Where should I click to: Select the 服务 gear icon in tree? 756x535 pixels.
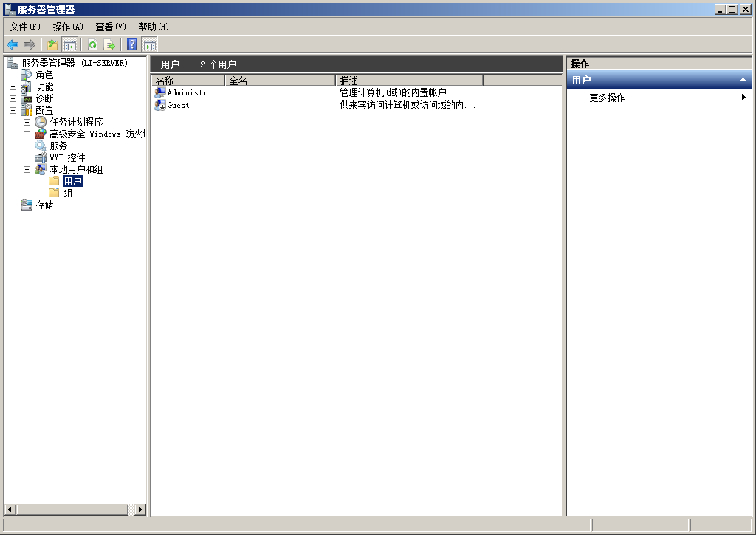(x=41, y=146)
